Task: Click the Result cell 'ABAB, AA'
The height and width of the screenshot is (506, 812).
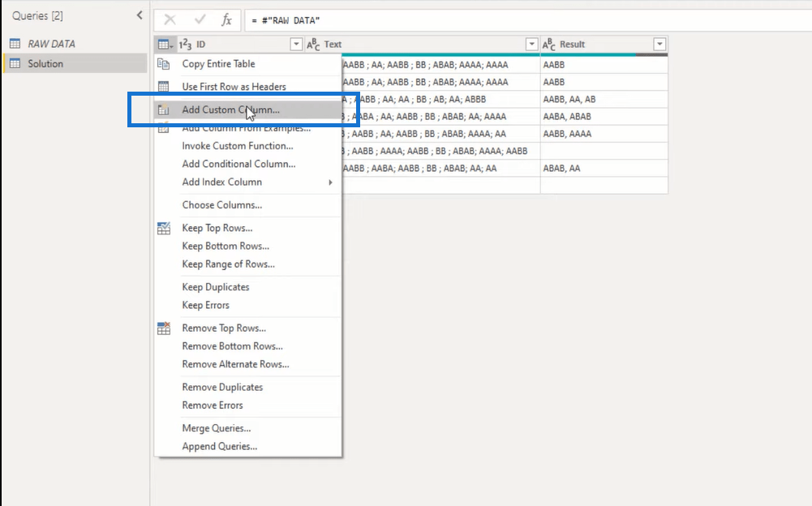Action: (604, 169)
